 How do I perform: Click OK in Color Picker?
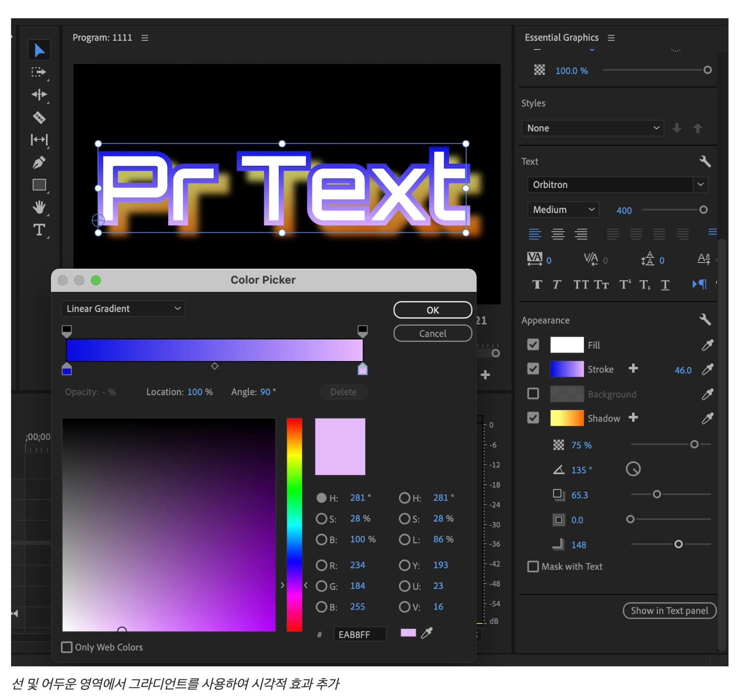pos(432,310)
